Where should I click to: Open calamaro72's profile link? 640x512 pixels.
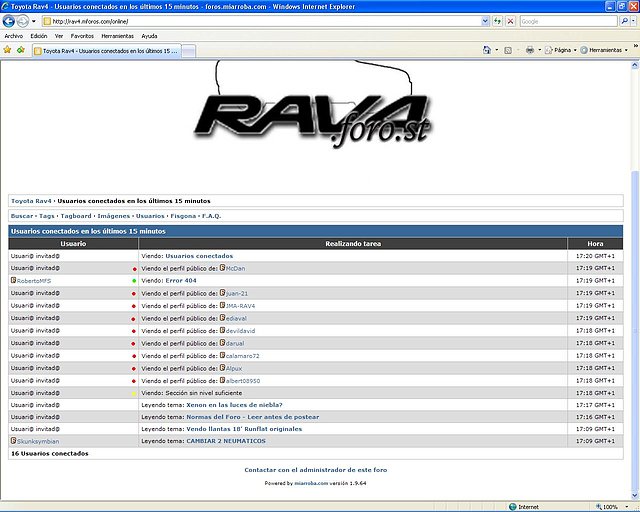click(242, 356)
